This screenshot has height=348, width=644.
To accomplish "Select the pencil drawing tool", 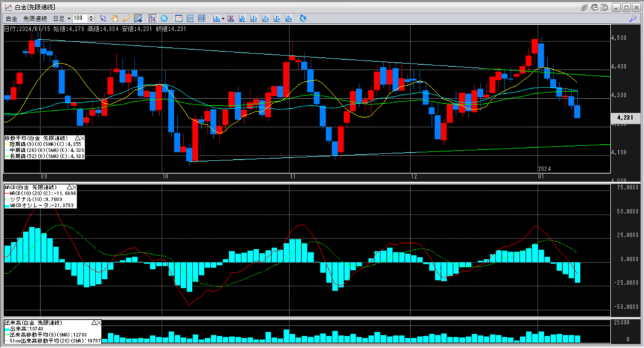I will tap(126, 18).
